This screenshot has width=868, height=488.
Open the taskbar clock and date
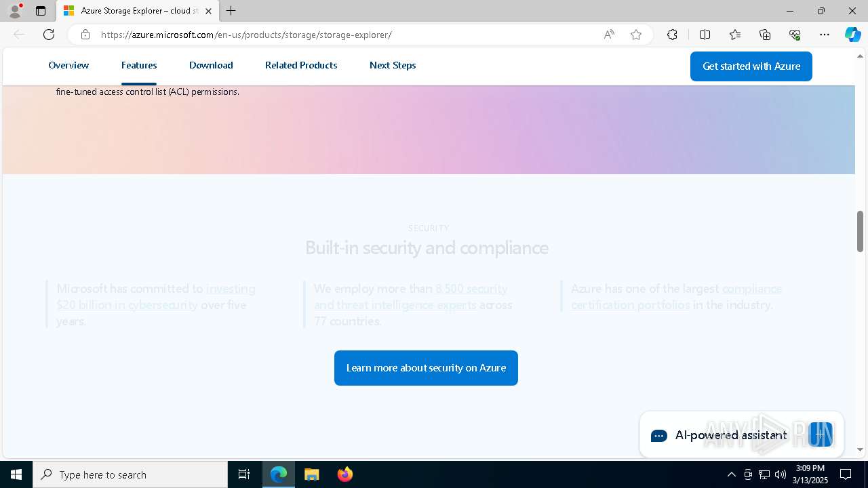coord(810,474)
